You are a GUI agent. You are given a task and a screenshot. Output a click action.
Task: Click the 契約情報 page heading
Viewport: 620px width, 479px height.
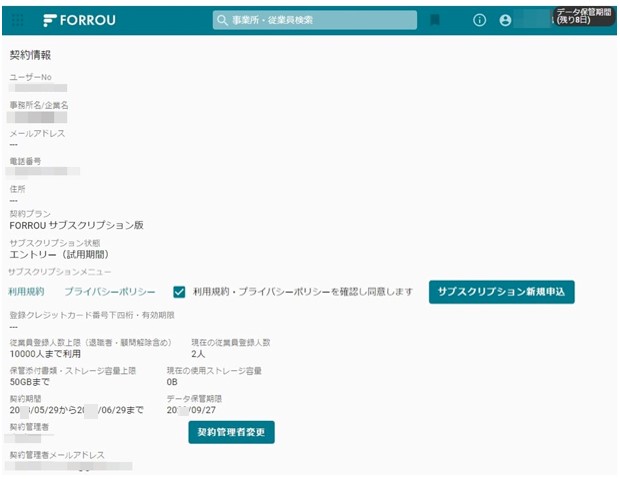pyautogui.click(x=30, y=55)
